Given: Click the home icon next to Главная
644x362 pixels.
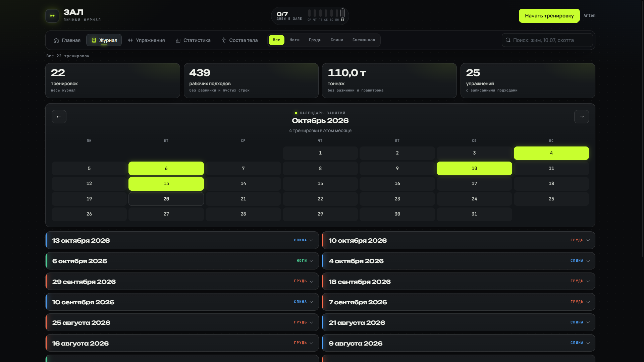Looking at the screenshot, I should tap(56, 40).
